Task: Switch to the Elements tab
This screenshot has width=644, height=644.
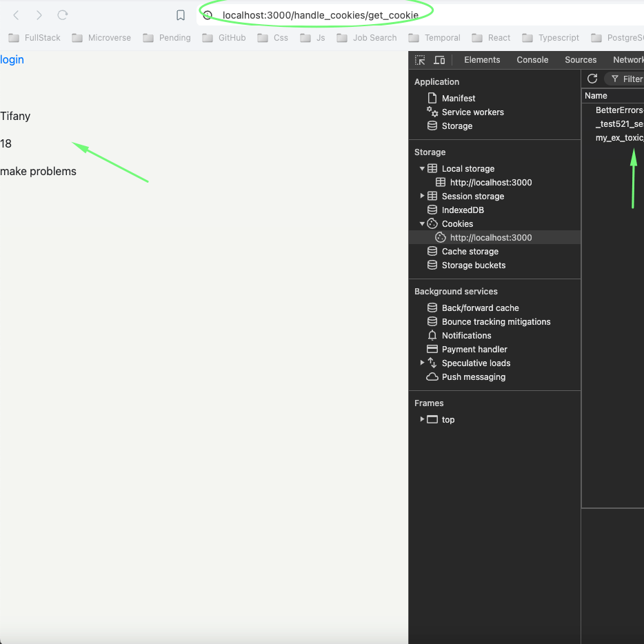Action: (482, 60)
